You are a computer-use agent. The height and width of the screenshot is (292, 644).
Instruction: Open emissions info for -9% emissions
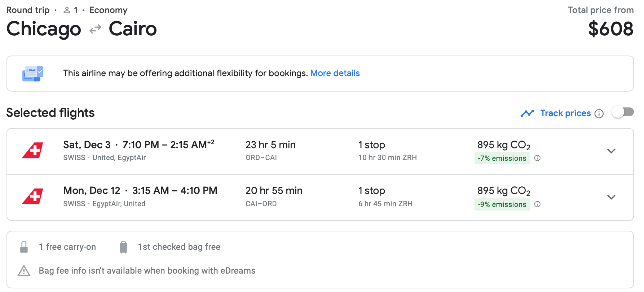(x=537, y=204)
